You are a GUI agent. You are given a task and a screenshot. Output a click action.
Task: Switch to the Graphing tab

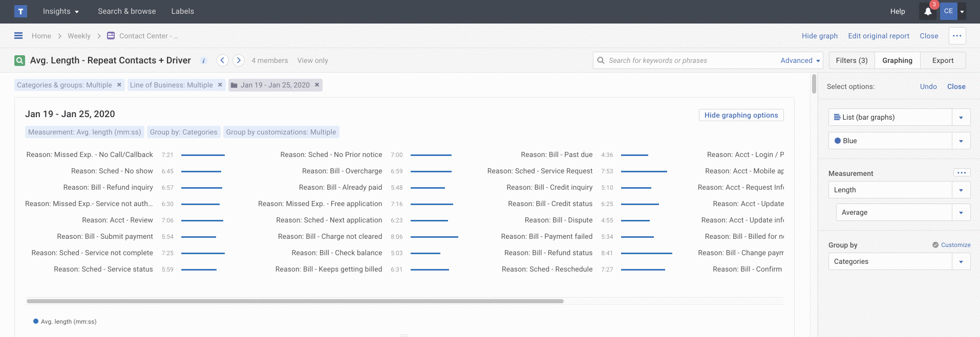(897, 60)
